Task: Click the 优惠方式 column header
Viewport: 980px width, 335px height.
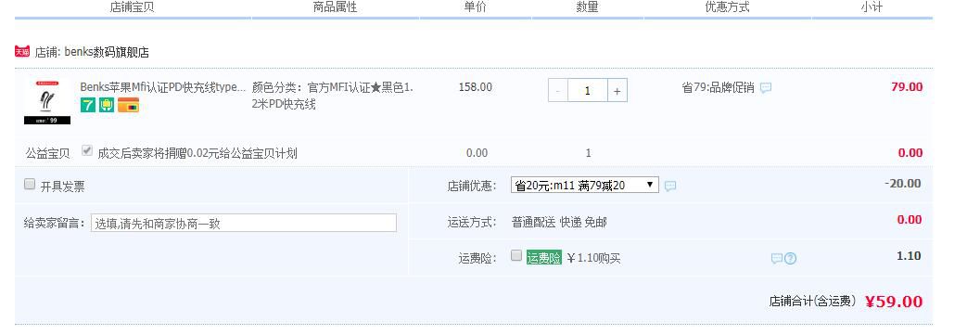Action: 727,7
